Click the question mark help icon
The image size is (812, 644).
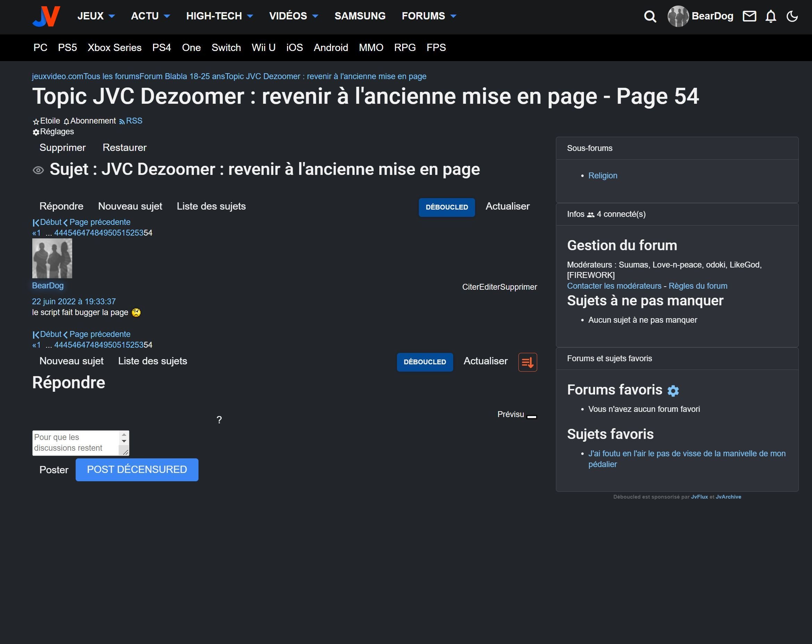click(x=219, y=420)
